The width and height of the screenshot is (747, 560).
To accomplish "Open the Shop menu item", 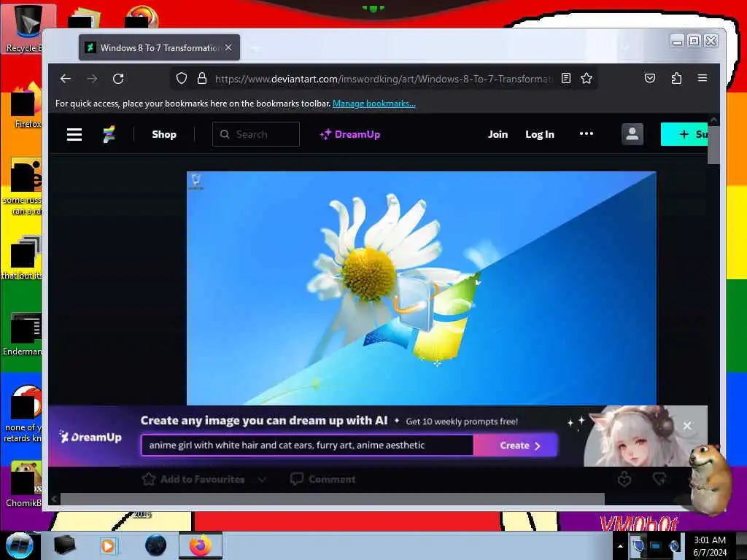I will [x=164, y=134].
